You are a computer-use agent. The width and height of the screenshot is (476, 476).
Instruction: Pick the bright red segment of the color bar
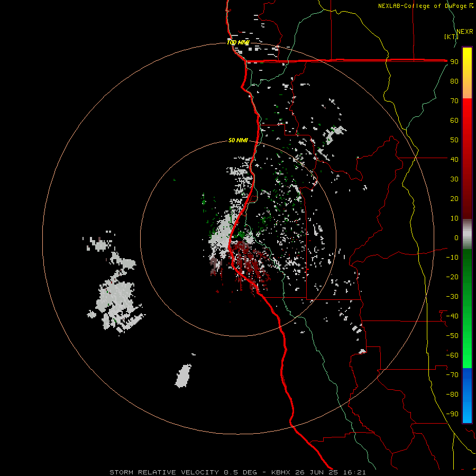click(x=467, y=115)
